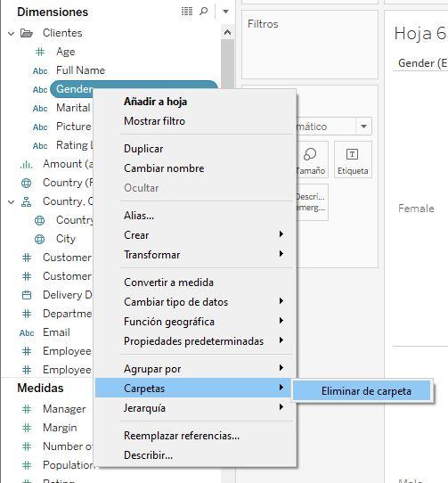The height and width of the screenshot is (483, 448).
Task: Click the hierarchy icon next to Country
Action: [x=27, y=201]
